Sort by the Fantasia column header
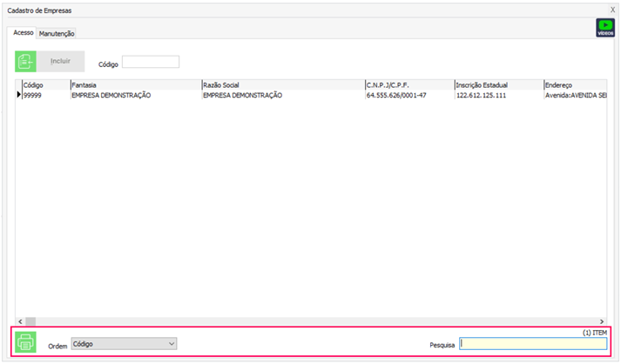This screenshot has height=364, width=621. click(135, 85)
